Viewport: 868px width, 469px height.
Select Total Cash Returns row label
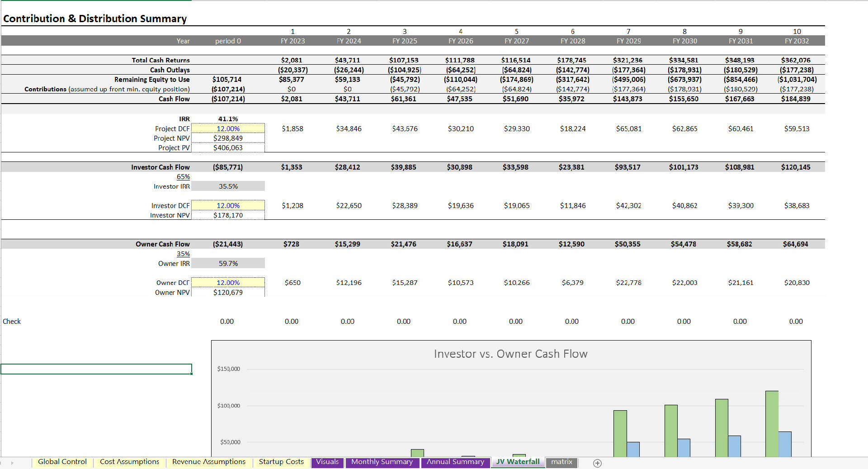pyautogui.click(x=160, y=60)
